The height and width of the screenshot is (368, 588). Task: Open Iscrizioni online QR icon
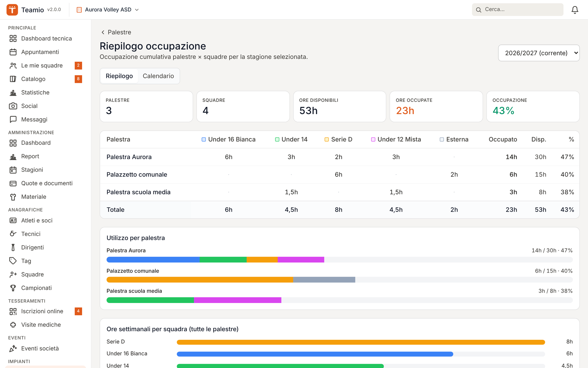[13, 312]
